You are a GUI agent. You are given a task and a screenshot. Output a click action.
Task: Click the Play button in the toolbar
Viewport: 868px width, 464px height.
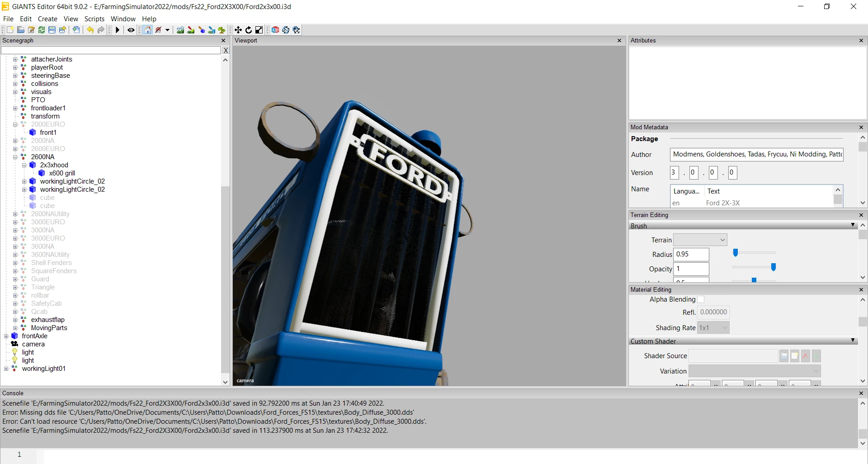[118, 30]
